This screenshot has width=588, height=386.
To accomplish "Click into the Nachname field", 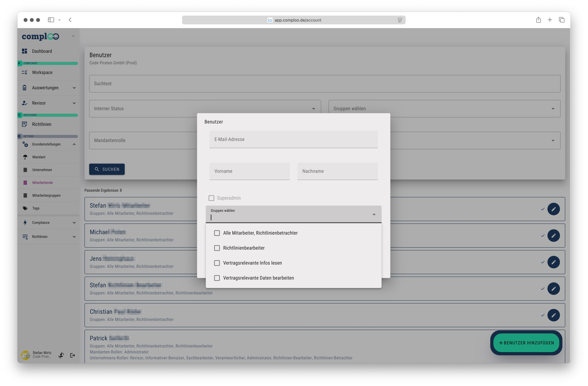I will point(338,171).
